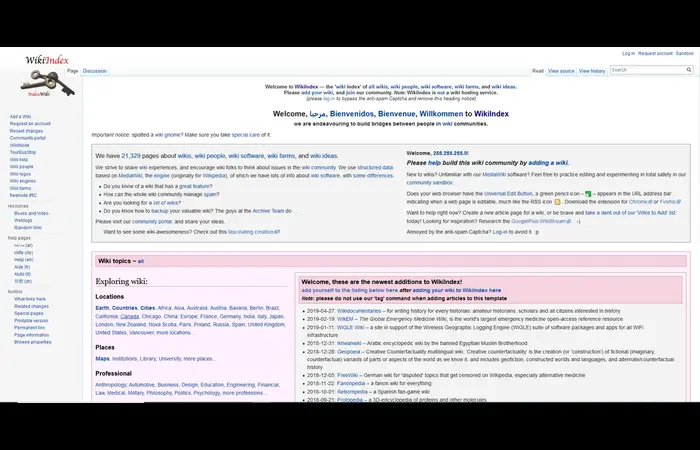Click the special care link
This screenshot has width=700, height=450.
point(246,135)
